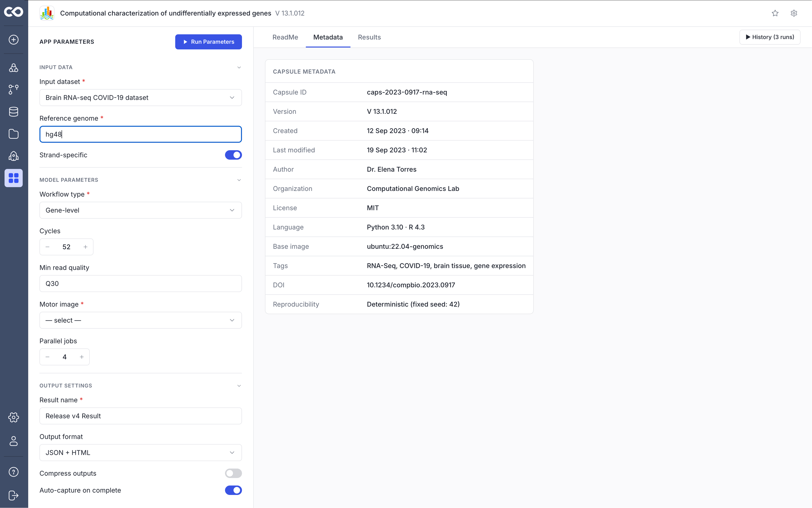Click the Run Parameters button
The width and height of the screenshot is (812, 508).
coord(209,42)
